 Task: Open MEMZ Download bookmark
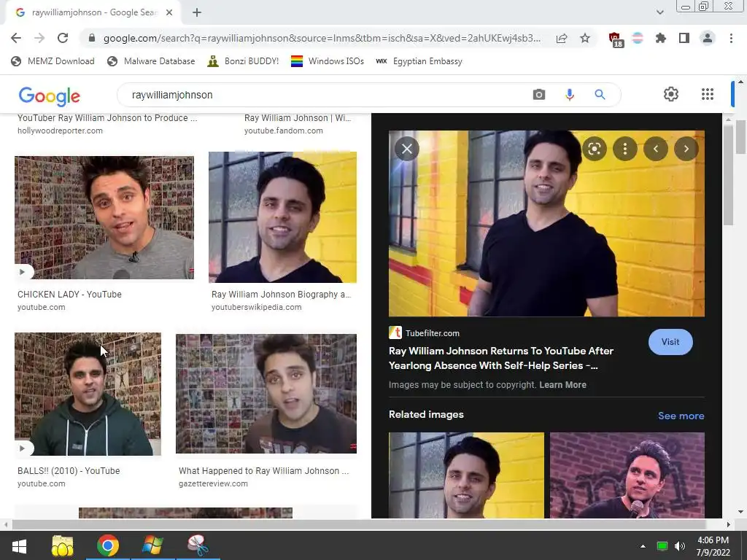53,61
